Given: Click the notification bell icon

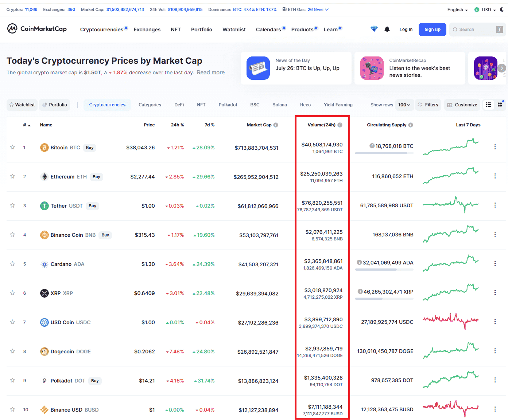Looking at the screenshot, I should [387, 29].
